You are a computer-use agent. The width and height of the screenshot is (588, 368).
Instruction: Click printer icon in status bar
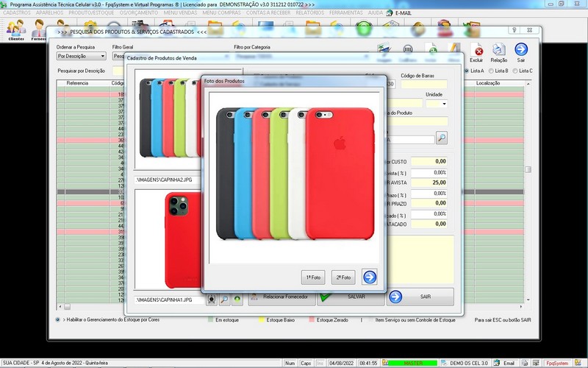525,363
